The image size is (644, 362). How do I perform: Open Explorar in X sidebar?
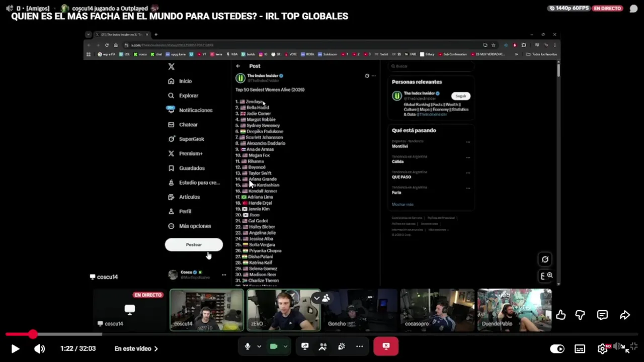184,96
